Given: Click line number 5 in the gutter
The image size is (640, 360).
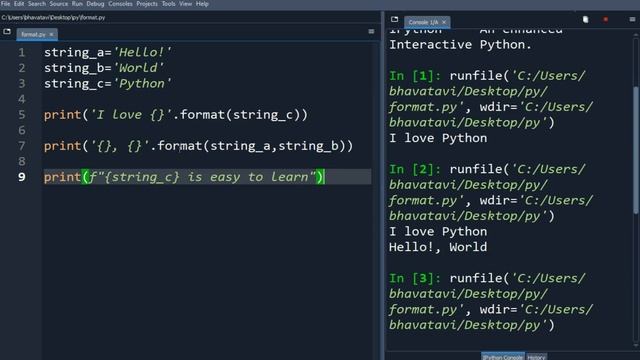Looking at the screenshot, I should click(x=22, y=115).
